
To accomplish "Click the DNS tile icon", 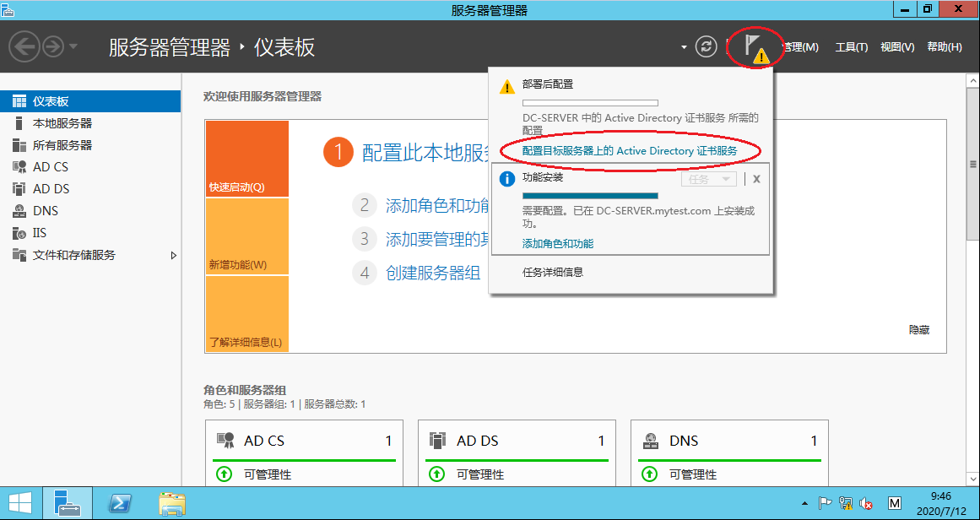I will point(651,441).
